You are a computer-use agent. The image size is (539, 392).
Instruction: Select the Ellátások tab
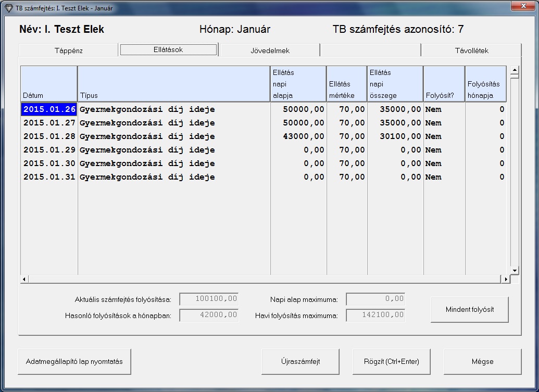click(x=168, y=49)
